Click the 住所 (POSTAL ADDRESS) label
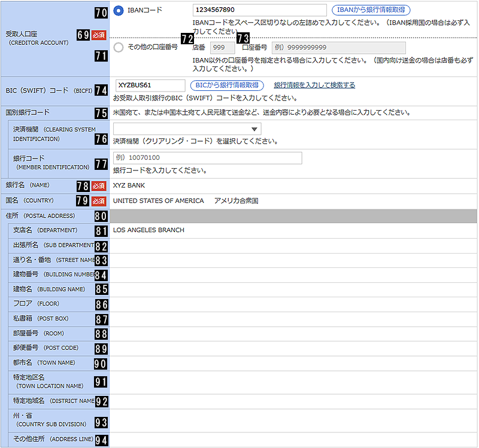This screenshot has height=448, width=479. (40, 216)
